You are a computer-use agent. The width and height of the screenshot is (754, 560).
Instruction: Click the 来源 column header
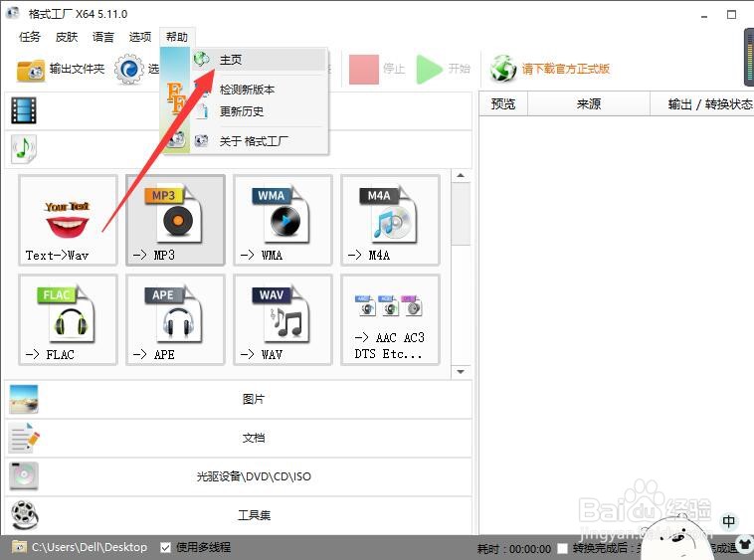[589, 103]
